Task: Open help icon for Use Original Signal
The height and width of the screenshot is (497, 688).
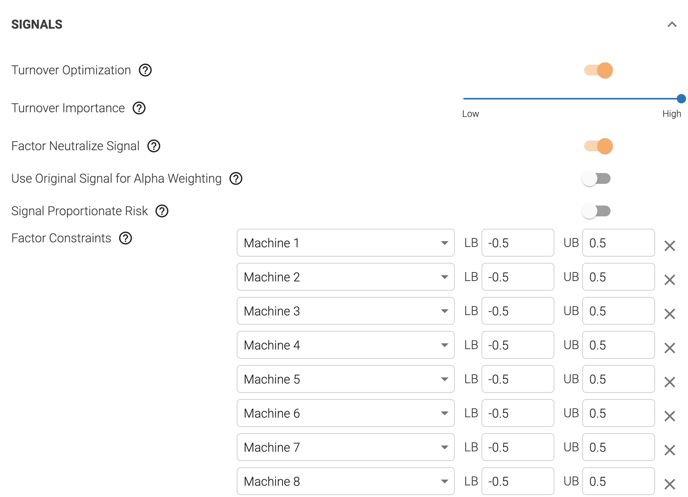Action: click(x=236, y=179)
